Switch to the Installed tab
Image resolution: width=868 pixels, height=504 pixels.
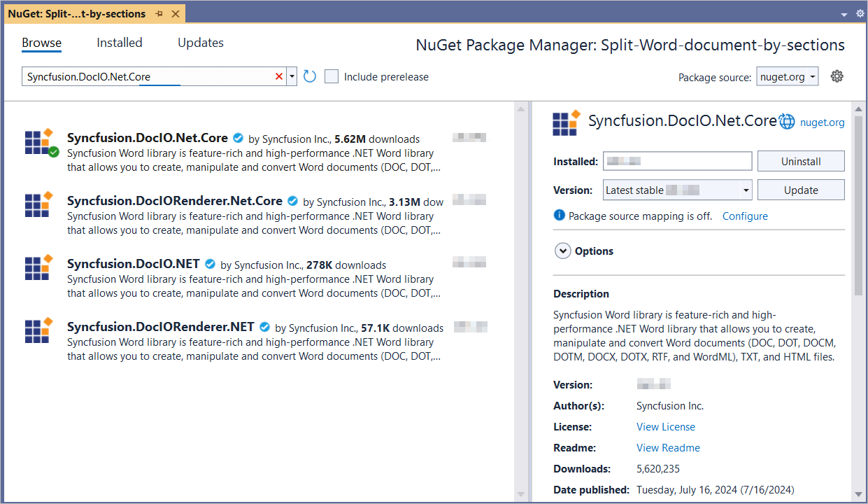(x=119, y=43)
